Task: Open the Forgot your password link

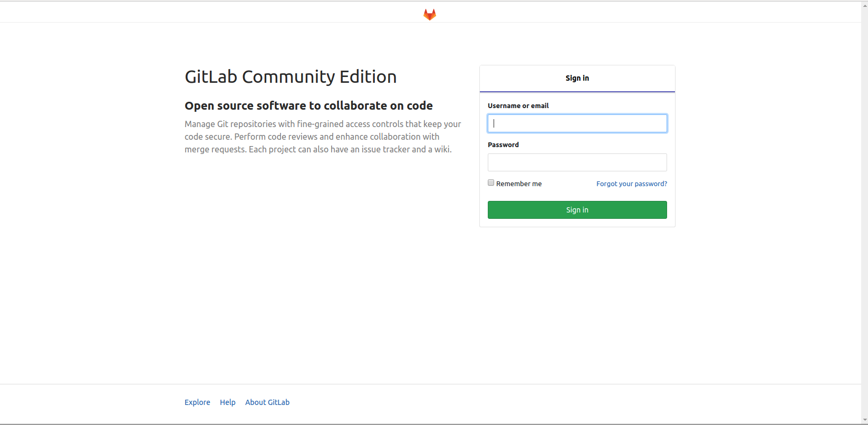Action: tap(632, 184)
